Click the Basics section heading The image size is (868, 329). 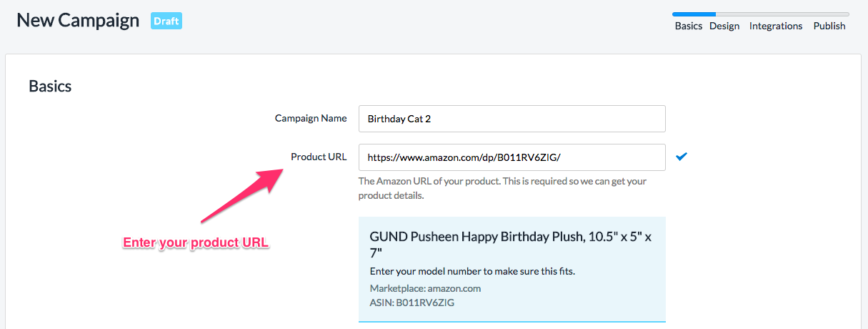point(50,87)
